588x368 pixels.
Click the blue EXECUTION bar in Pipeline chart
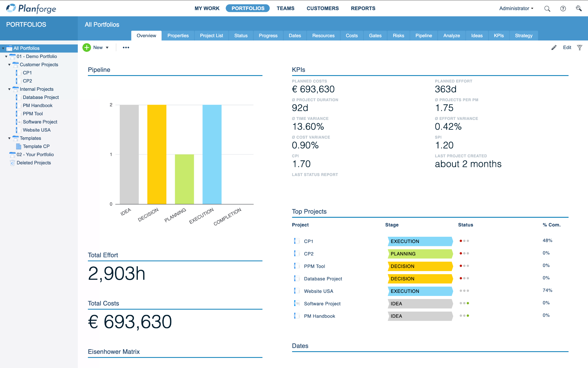click(212, 154)
